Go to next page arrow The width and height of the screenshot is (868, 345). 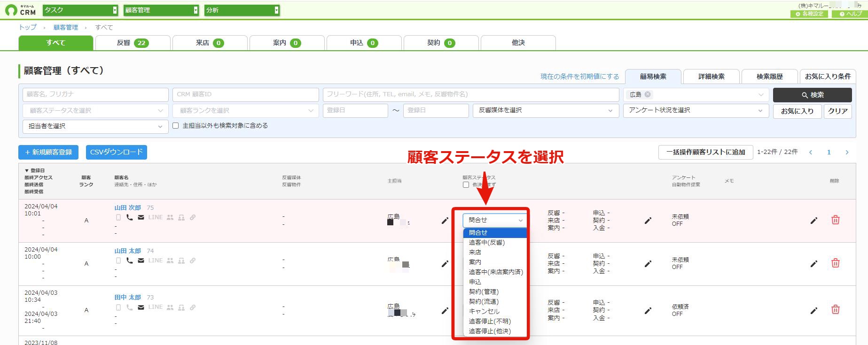[x=847, y=152]
